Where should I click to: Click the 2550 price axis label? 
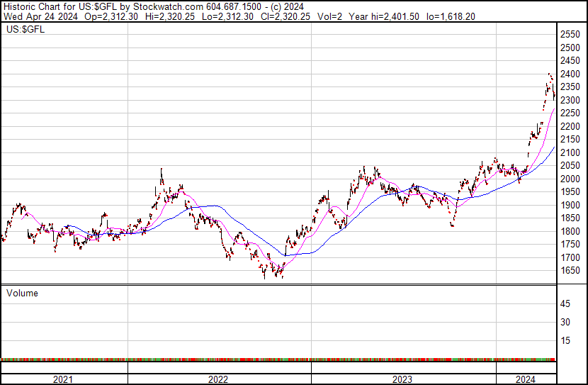pyautogui.click(x=570, y=35)
